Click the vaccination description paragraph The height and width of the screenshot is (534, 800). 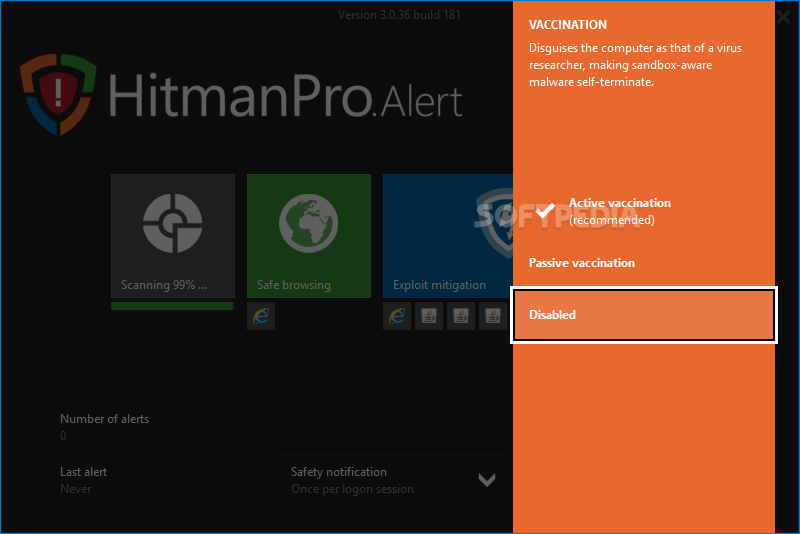(635, 65)
